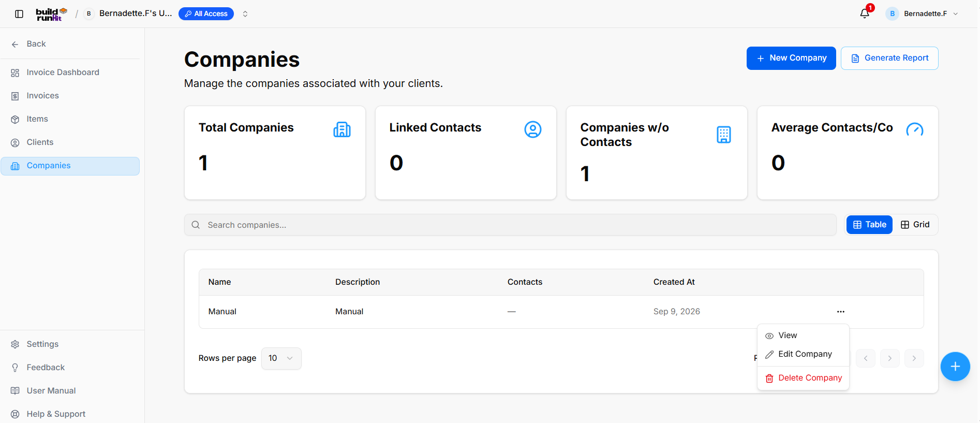Open the notifications bell
Image resolution: width=980 pixels, height=423 pixels.
tap(865, 13)
